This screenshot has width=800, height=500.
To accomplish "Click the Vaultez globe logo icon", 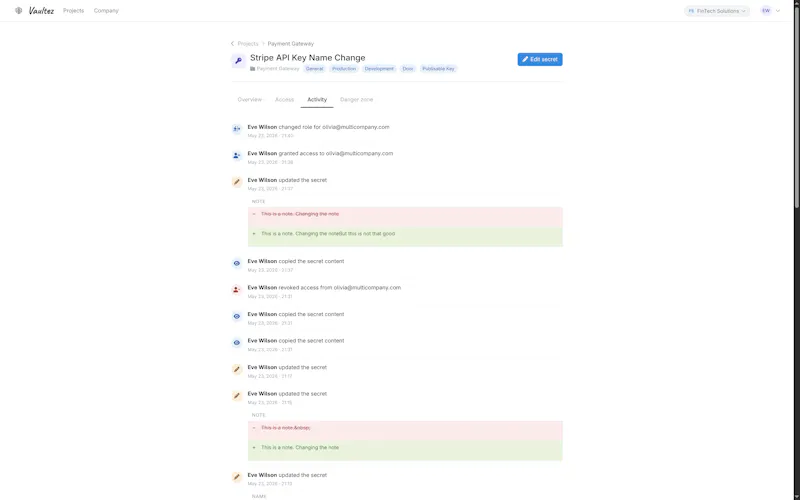I will pyautogui.click(x=18, y=10).
